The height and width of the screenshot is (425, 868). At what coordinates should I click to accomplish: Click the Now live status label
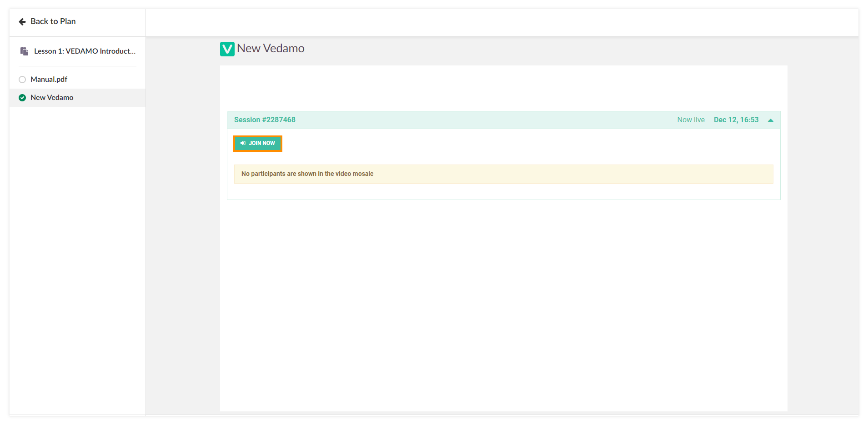[x=691, y=120]
